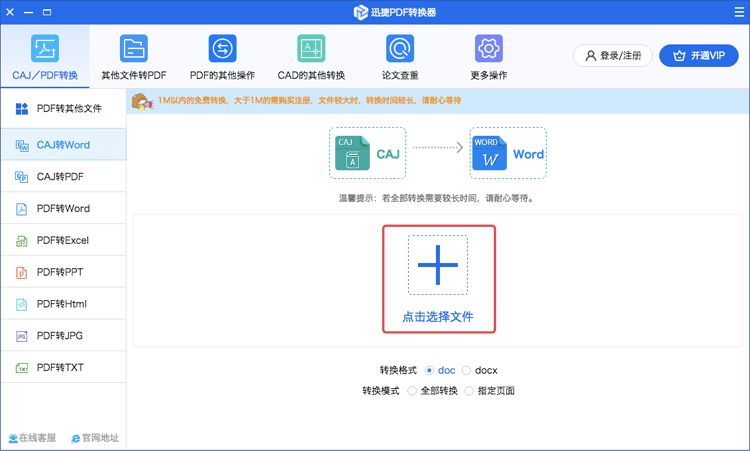Select PDF转Html text in the sidebar
Screen dimensions: 750x451
62,304
